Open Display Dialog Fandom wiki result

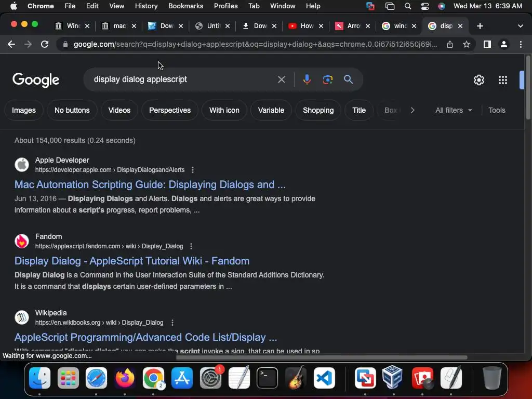(131, 261)
